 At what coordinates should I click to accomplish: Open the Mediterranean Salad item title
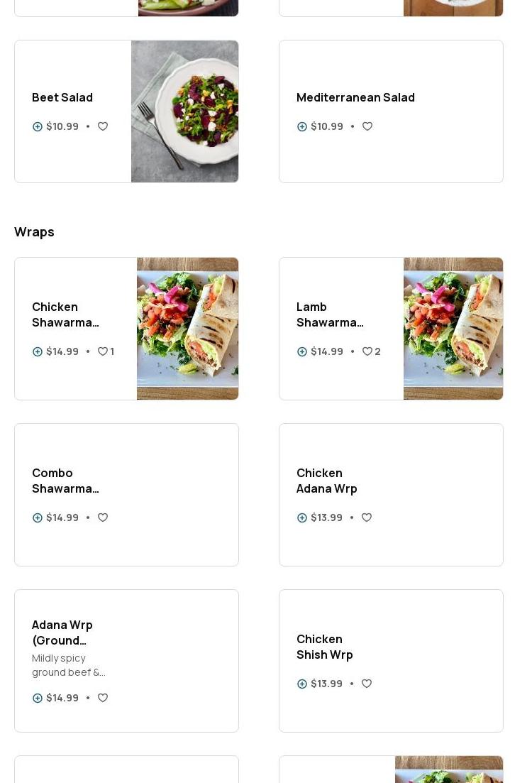pyautogui.click(x=355, y=97)
